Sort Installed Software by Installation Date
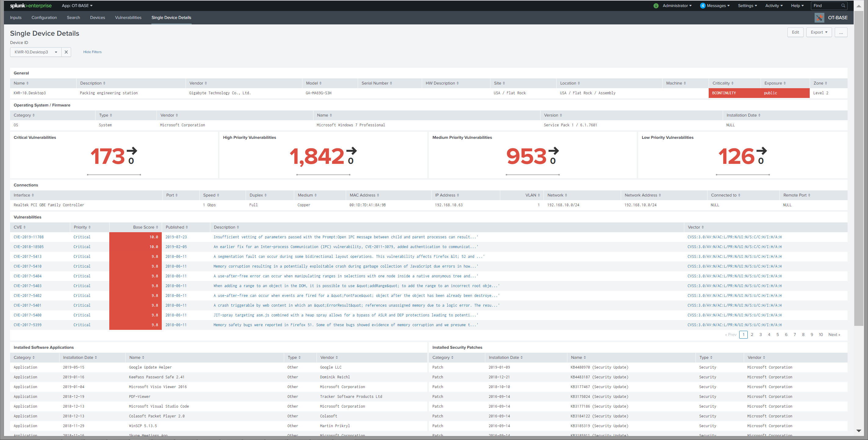The height and width of the screenshot is (440, 868). coord(80,357)
